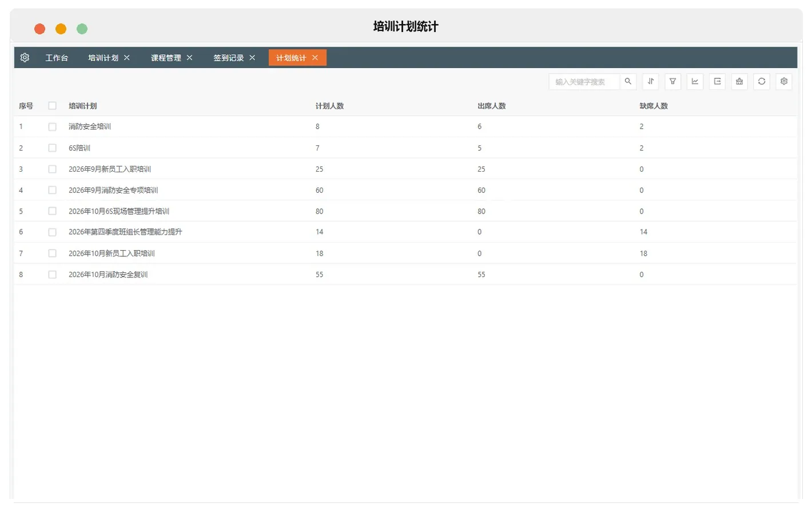Check the box for 6S陪训 row
The height and width of the screenshot is (515, 812).
(52, 148)
